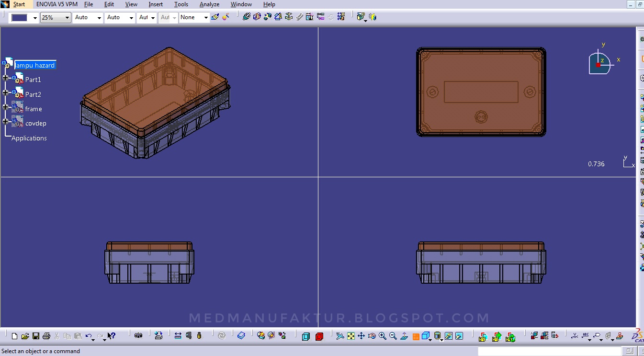Select the Fit All In tool
The height and width of the screenshot is (356, 644).
coord(351,335)
